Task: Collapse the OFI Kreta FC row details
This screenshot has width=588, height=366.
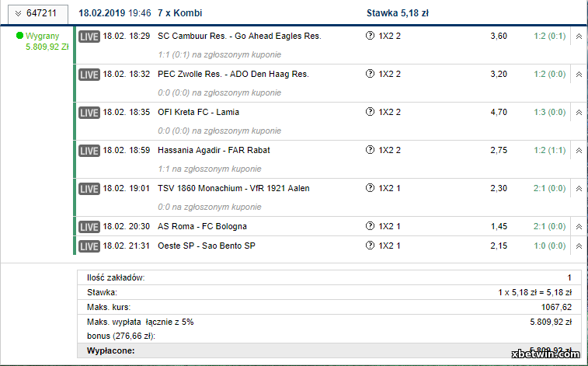Action: [579, 113]
